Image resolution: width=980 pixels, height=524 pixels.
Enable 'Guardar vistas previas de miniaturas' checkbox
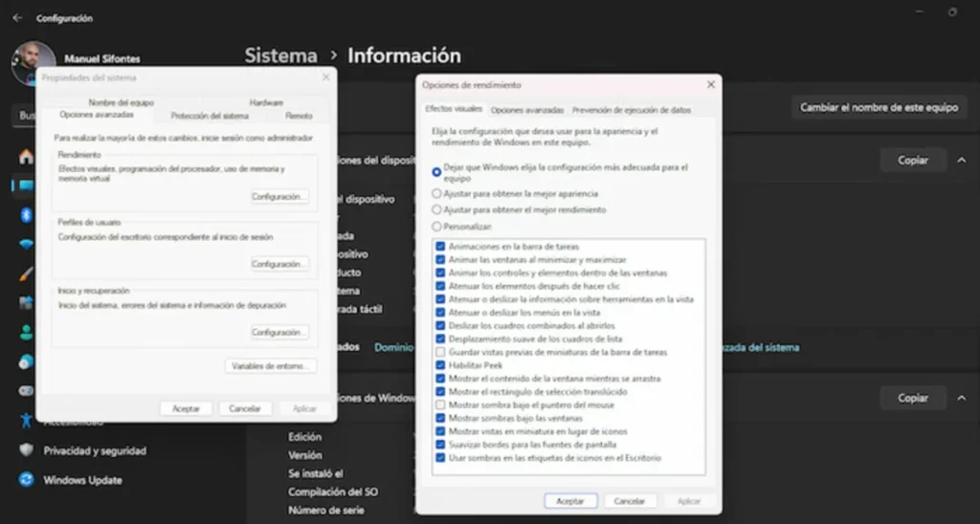tap(440, 352)
